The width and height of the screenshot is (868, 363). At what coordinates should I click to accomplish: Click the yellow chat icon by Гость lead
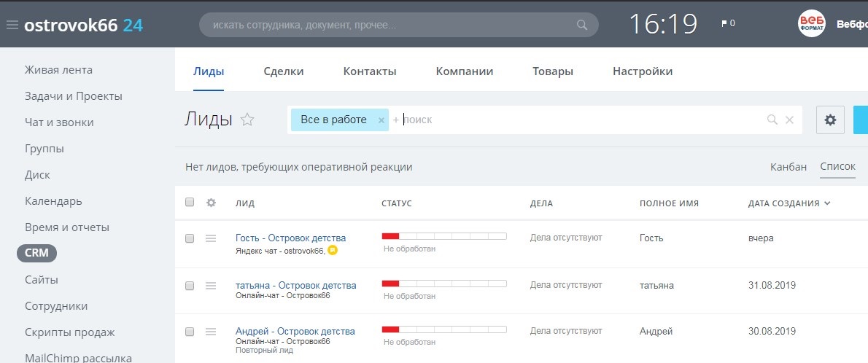[333, 251]
